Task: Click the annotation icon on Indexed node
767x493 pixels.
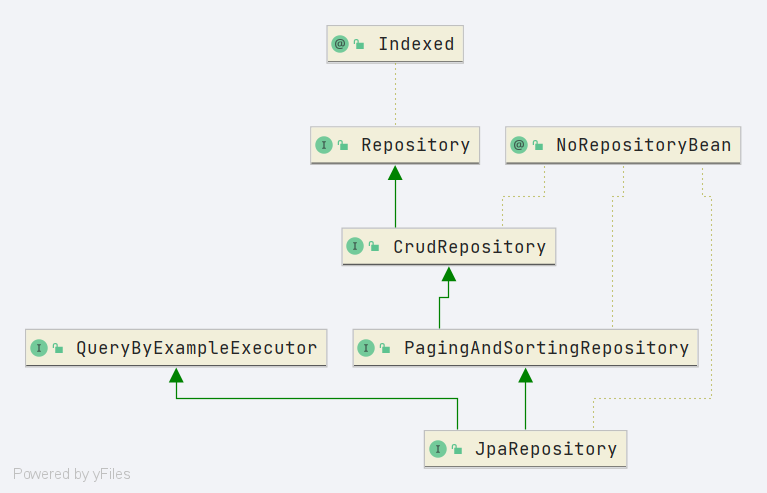Action: pos(340,44)
